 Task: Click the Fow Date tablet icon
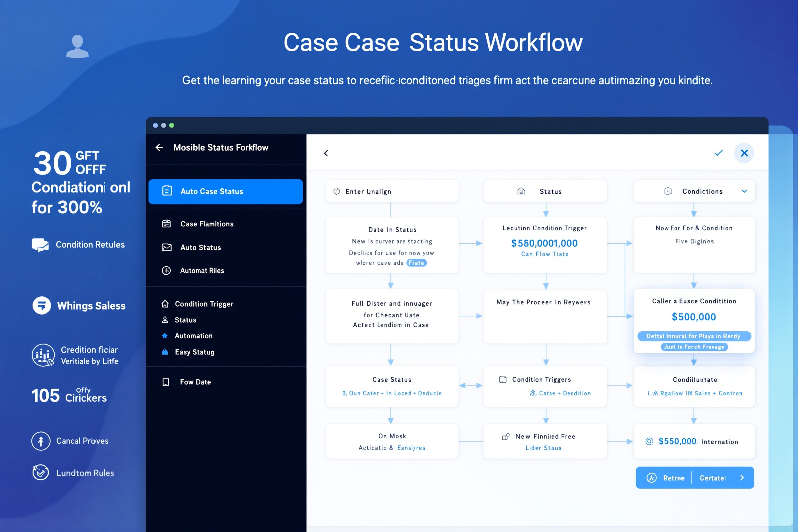point(166,382)
